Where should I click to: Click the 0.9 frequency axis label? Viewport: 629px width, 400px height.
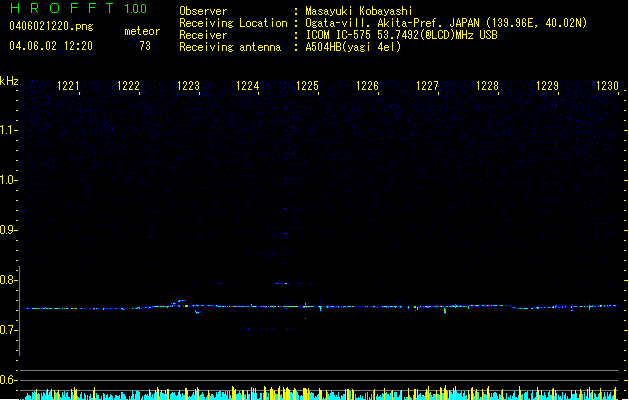(9, 230)
